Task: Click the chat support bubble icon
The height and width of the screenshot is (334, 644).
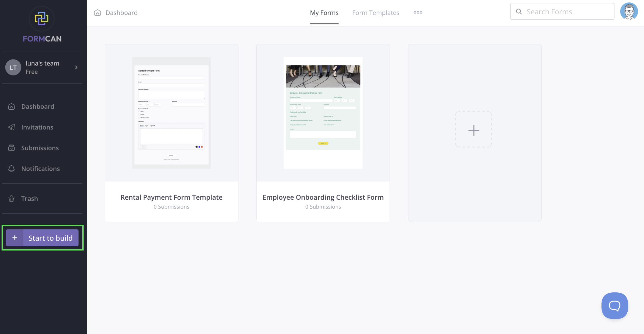Action: 615,305
